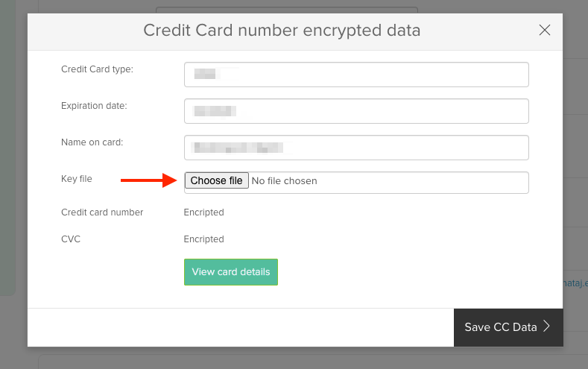Screen dimensions: 588x369
Task: Select the Name on card field
Action: coord(356,148)
